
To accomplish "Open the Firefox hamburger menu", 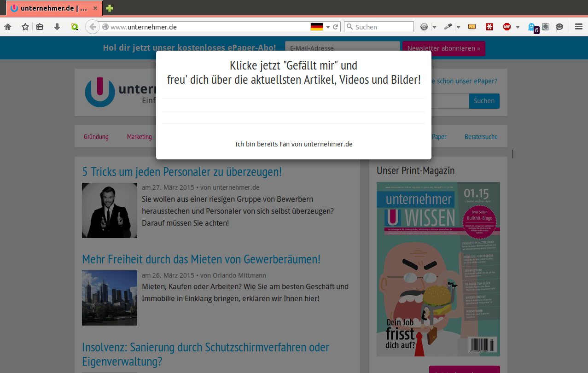I will (x=579, y=27).
